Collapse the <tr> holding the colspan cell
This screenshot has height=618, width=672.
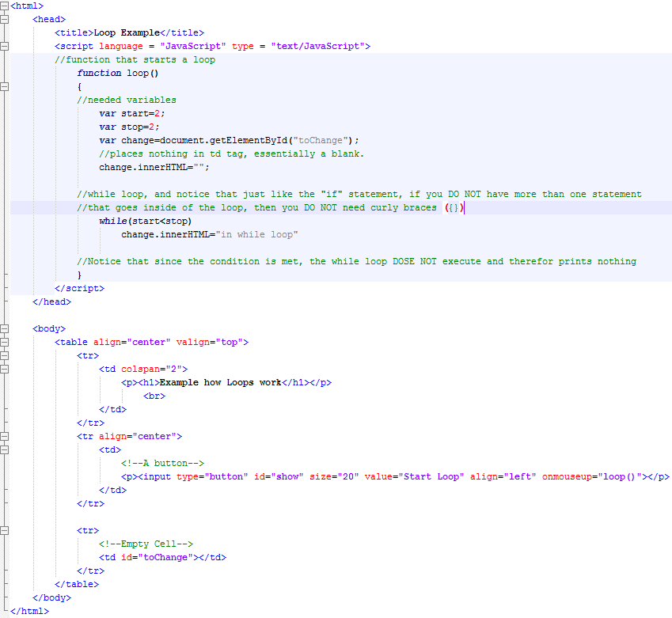coord(4,356)
